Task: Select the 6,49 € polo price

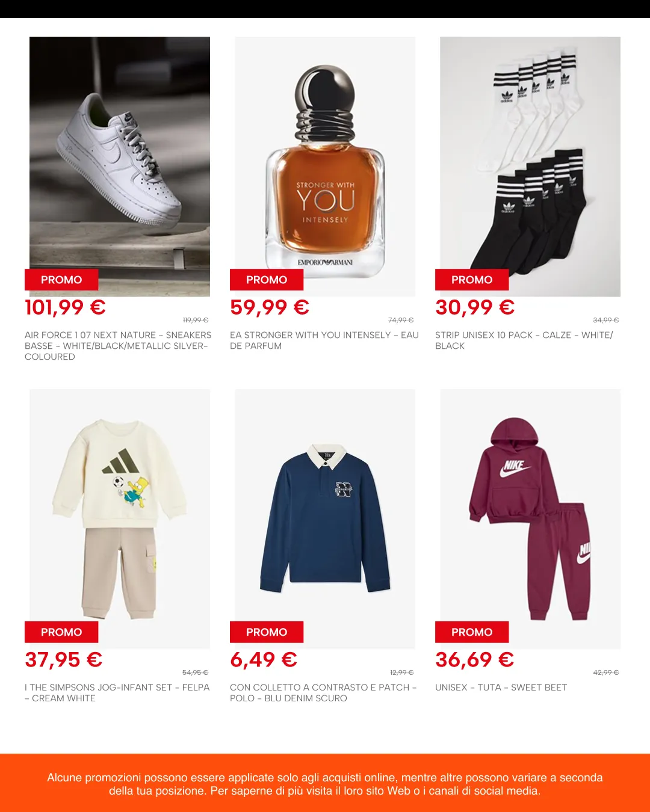Action: click(x=264, y=660)
